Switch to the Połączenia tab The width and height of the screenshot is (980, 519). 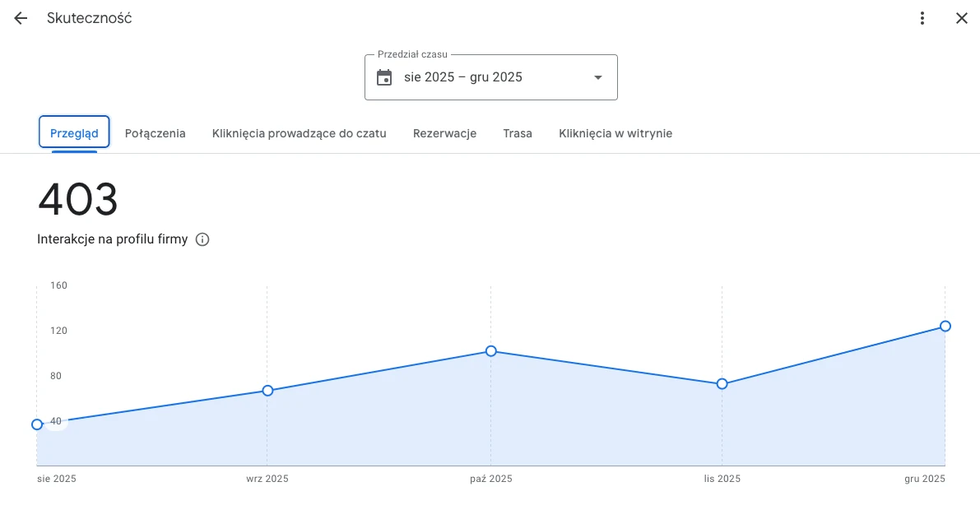155,133
